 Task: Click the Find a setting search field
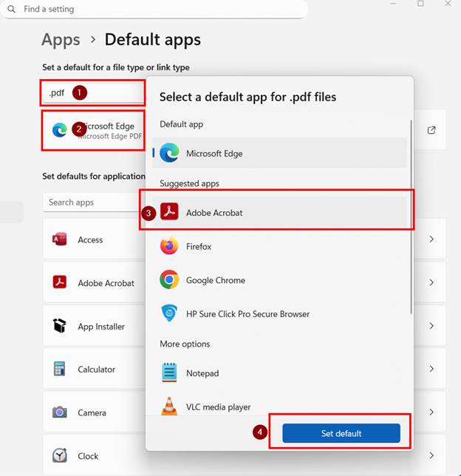tap(154, 9)
